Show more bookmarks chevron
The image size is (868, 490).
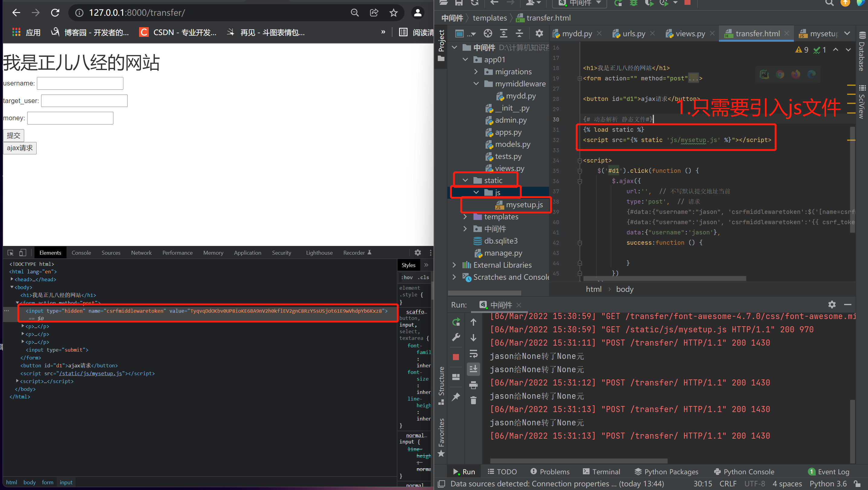383,32
